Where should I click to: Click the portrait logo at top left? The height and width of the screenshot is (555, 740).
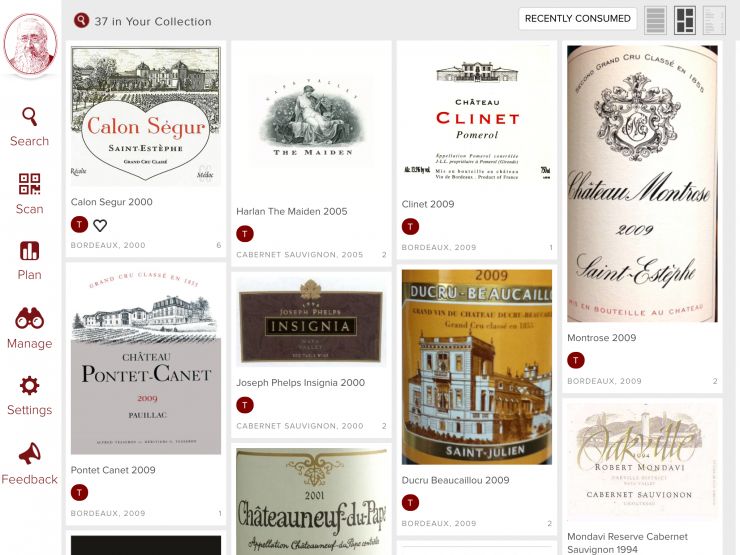point(30,44)
